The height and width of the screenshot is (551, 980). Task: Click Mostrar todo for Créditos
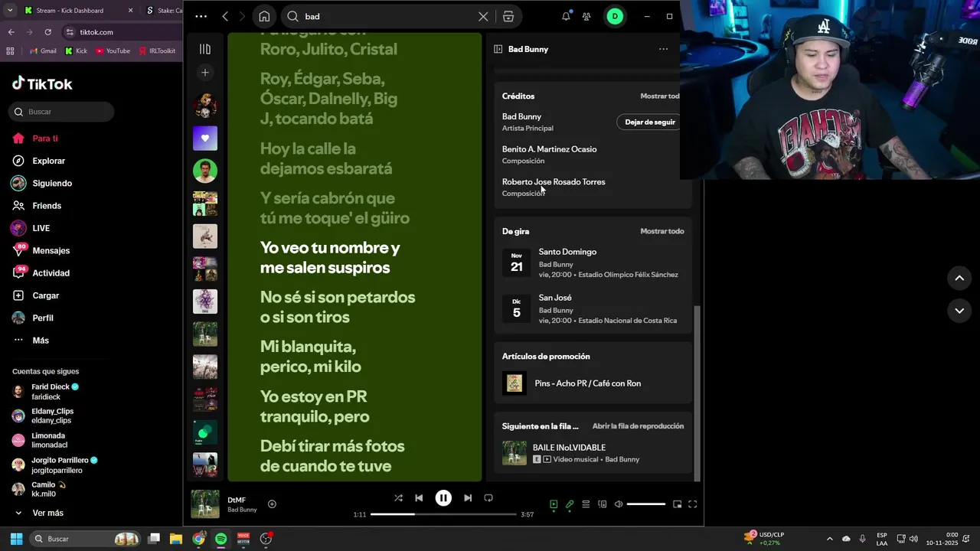tap(660, 96)
